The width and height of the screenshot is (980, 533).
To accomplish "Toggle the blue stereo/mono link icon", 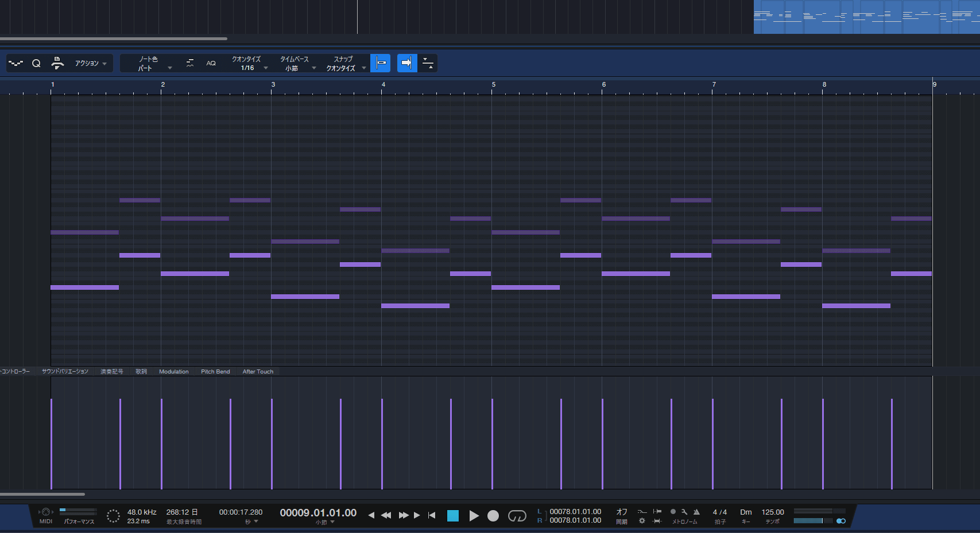I will point(841,521).
